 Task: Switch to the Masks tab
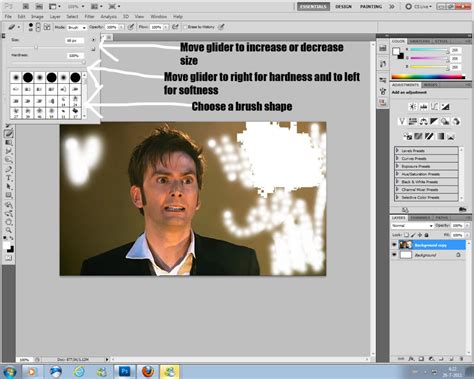(430, 85)
